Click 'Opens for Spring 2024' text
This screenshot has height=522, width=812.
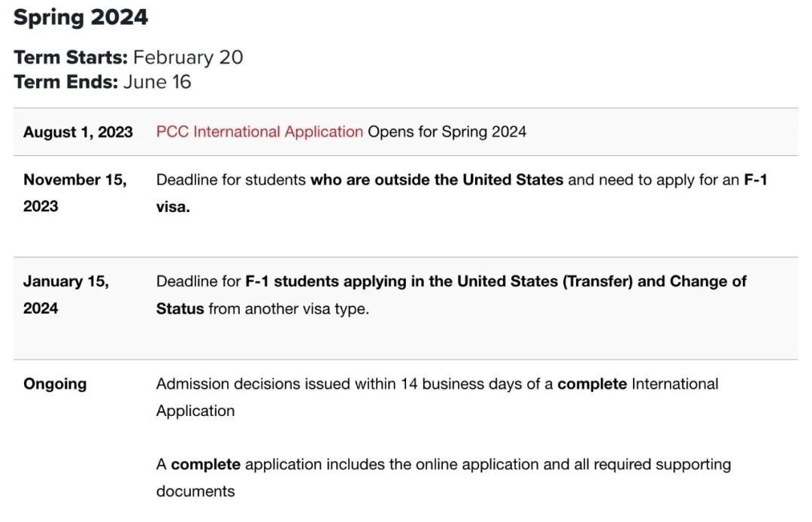click(447, 132)
